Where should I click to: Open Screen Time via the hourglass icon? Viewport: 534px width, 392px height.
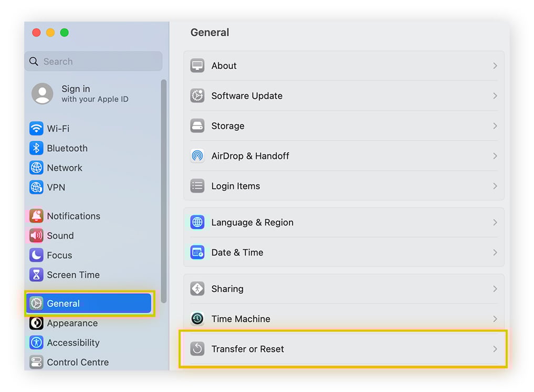(x=36, y=274)
